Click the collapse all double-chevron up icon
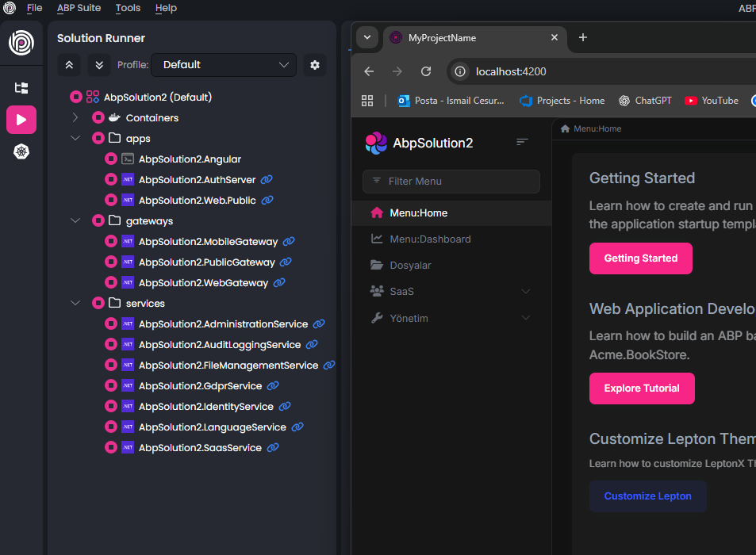This screenshot has height=555, width=756. pyautogui.click(x=69, y=65)
